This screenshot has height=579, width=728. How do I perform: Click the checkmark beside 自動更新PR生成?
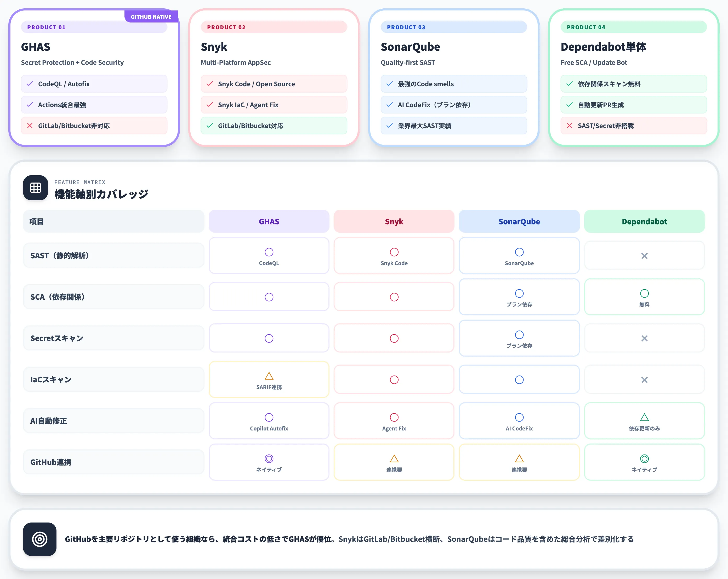point(570,105)
